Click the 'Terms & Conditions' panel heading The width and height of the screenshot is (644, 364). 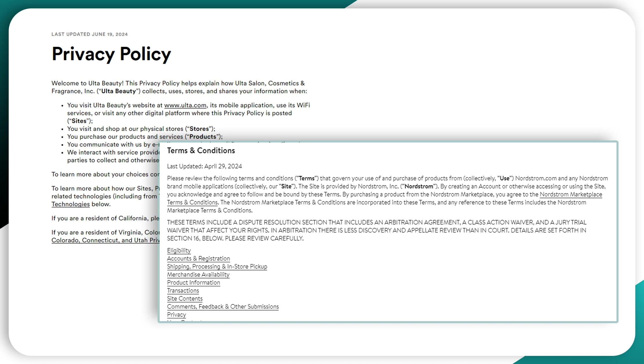[x=201, y=151]
